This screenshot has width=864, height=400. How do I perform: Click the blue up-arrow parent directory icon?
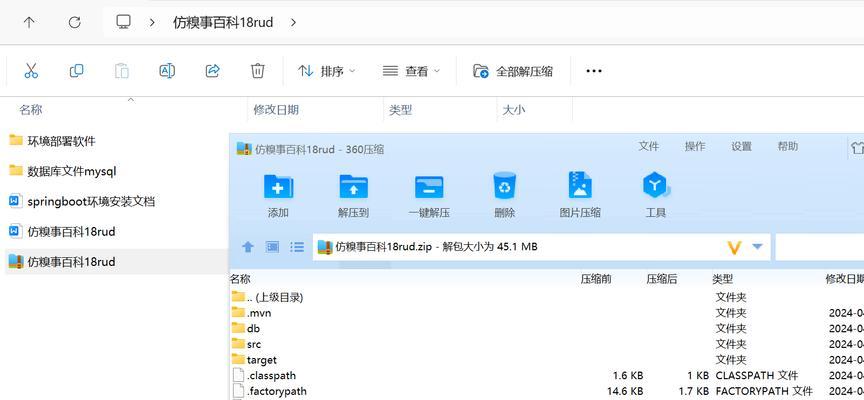[x=248, y=247]
